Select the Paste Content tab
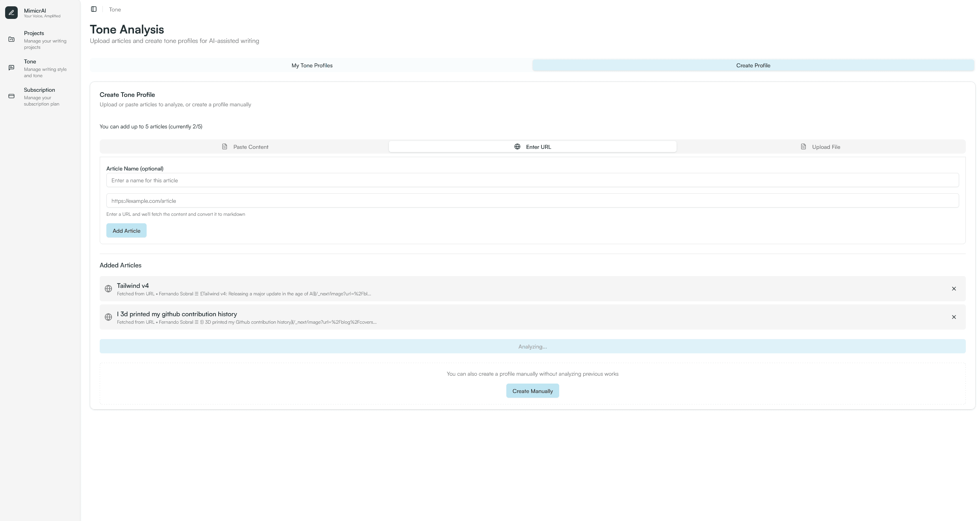Screen dimensions: 980x521 tap(245, 147)
